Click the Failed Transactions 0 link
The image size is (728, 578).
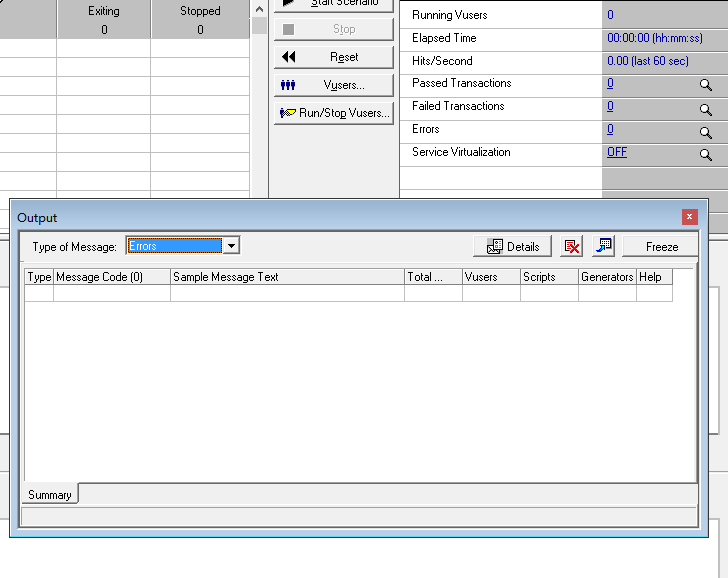610,106
